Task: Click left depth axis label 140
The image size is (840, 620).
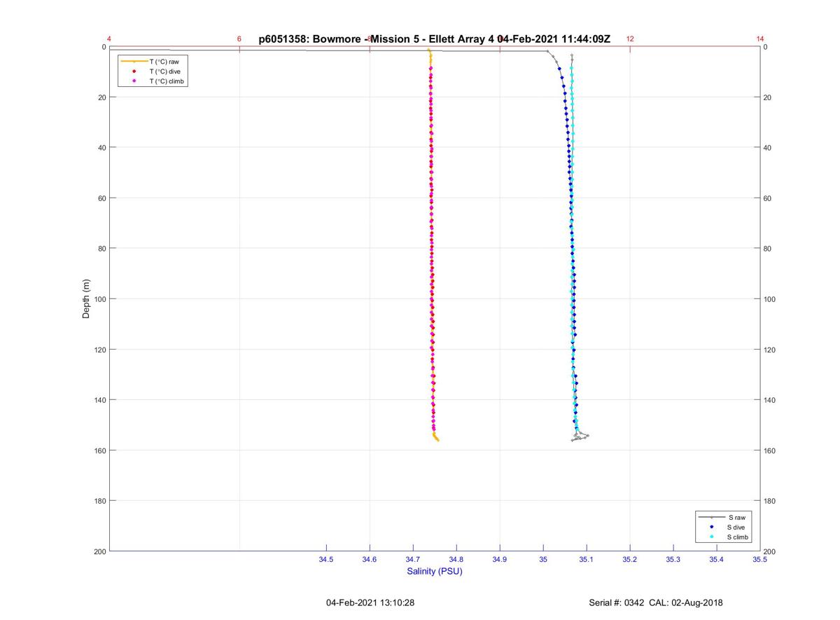Action: [99, 400]
